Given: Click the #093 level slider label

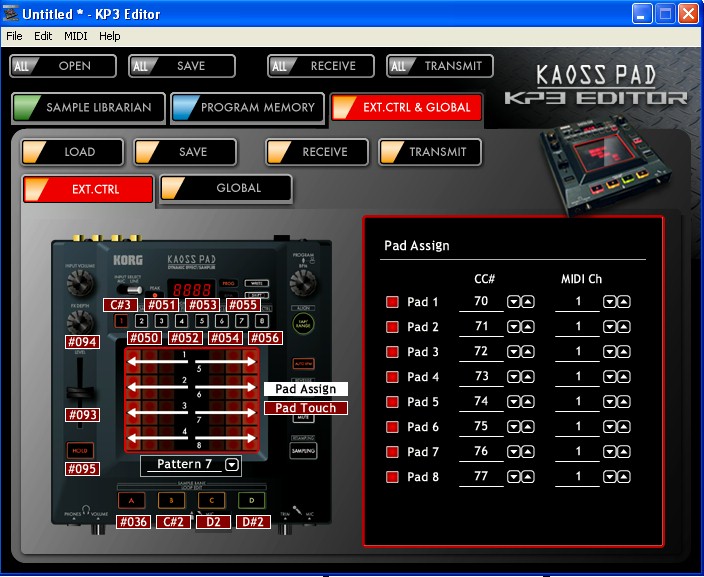Looking at the screenshot, I should (x=82, y=414).
